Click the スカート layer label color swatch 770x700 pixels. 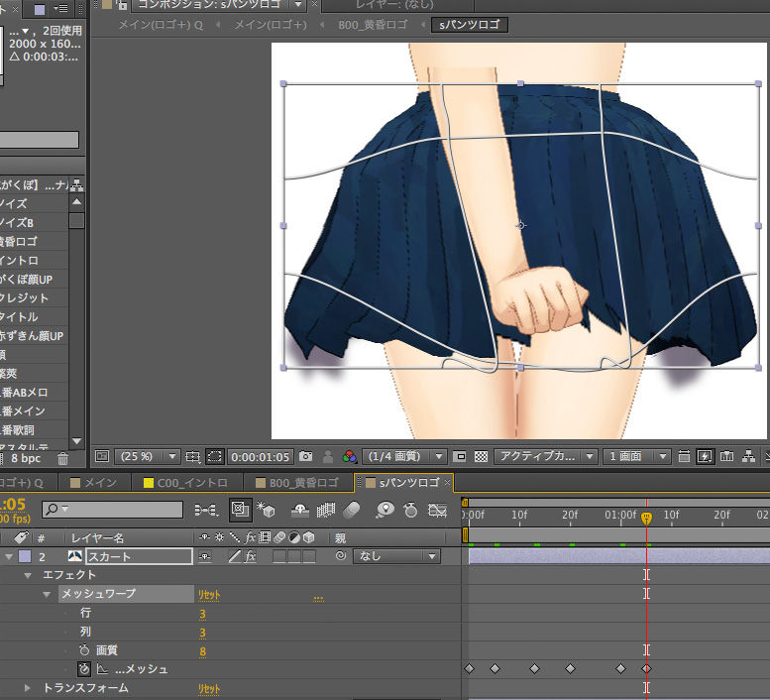25,556
